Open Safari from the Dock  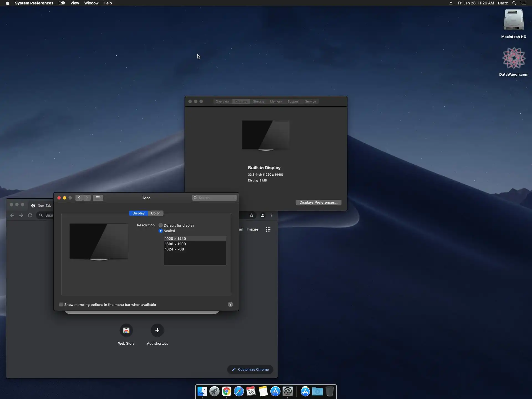pyautogui.click(x=239, y=391)
